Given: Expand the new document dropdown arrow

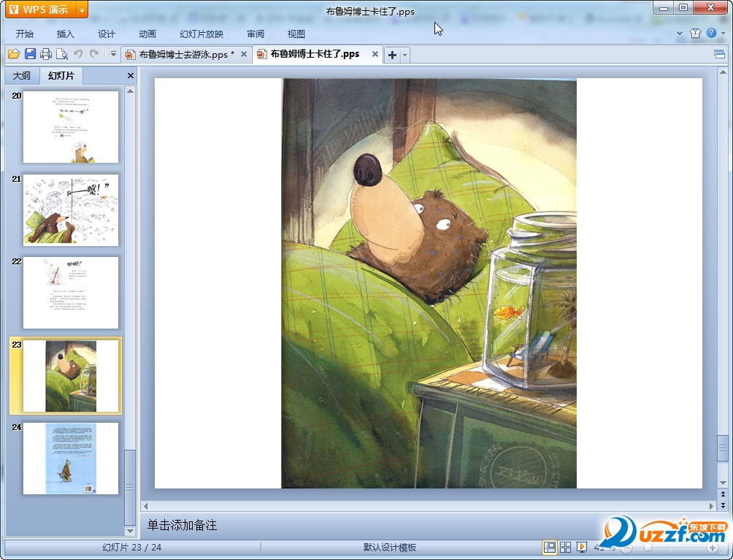Looking at the screenshot, I should click(405, 55).
